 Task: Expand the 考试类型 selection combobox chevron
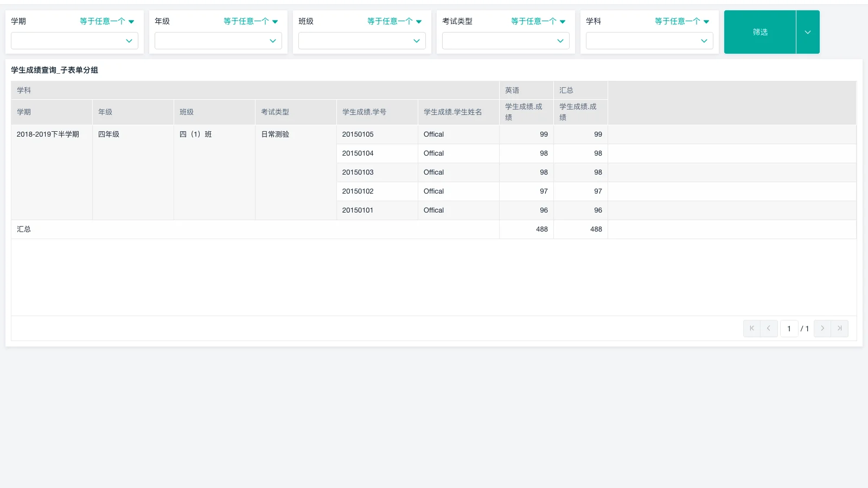click(x=560, y=41)
